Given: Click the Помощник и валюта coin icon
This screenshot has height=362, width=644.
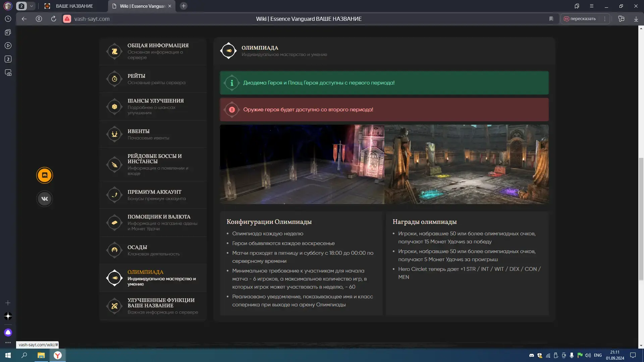Looking at the screenshot, I should tap(114, 223).
